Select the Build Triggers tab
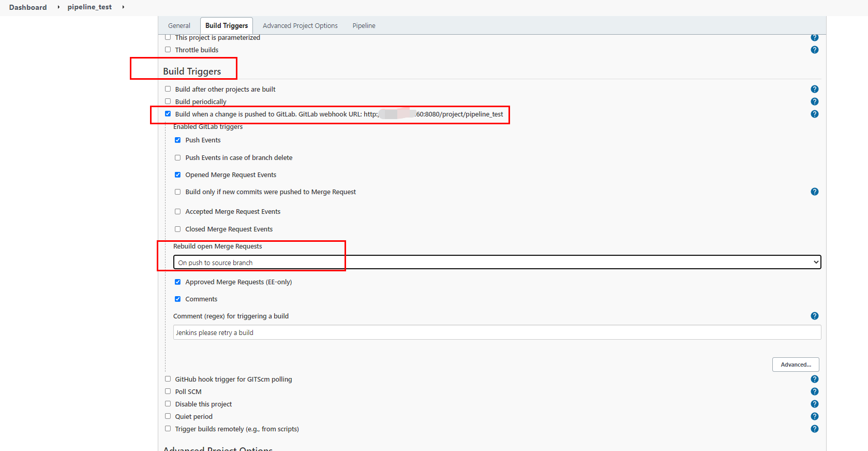The image size is (868, 451). [227, 25]
